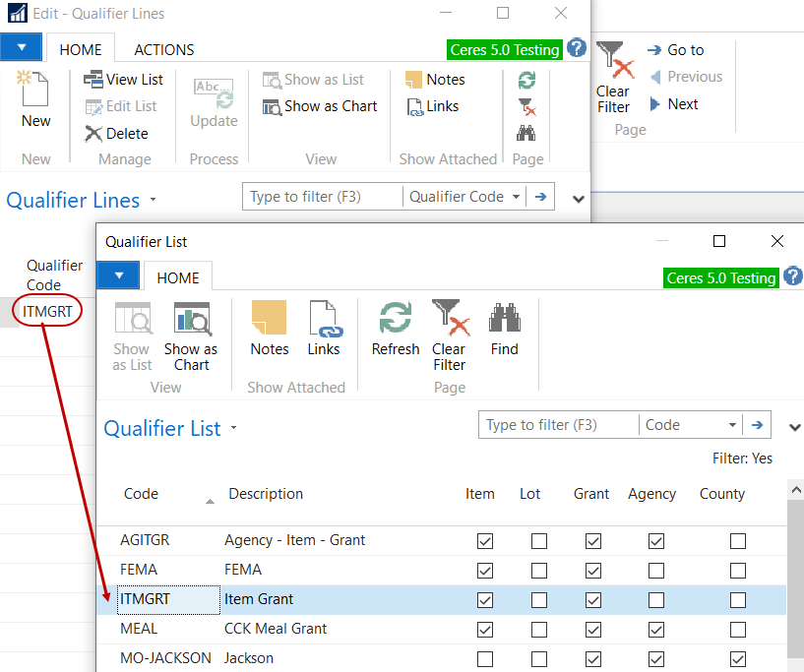The image size is (804, 672).
Task: Click View List in the Manage group
Action: point(124,80)
